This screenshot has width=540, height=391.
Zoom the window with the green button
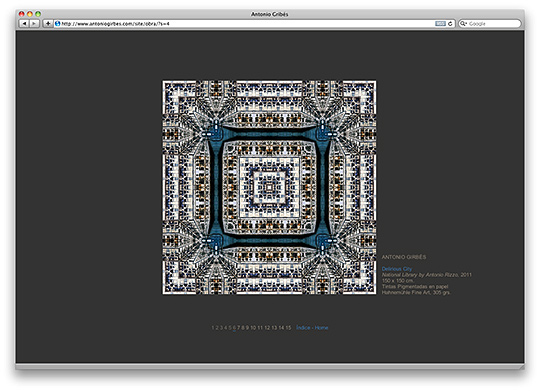(38, 14)
